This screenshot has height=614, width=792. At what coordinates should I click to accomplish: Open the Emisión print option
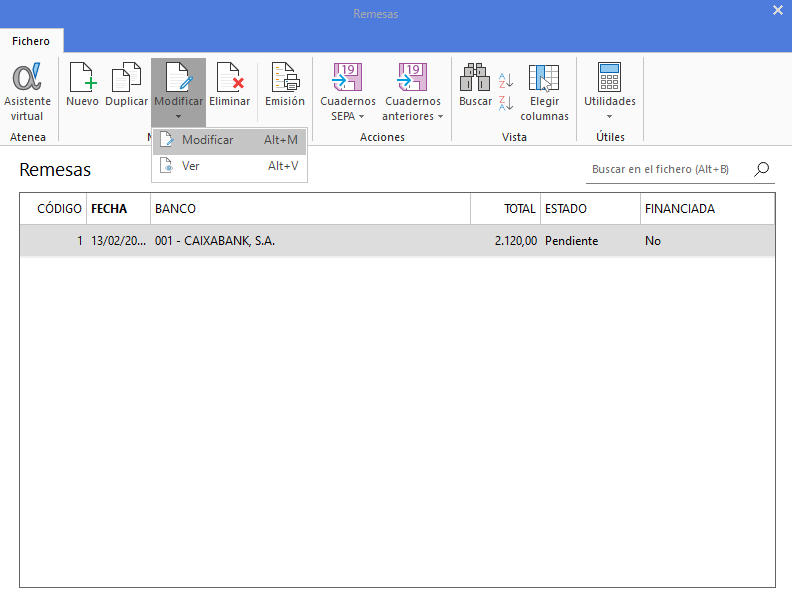(x=285, y=85)
